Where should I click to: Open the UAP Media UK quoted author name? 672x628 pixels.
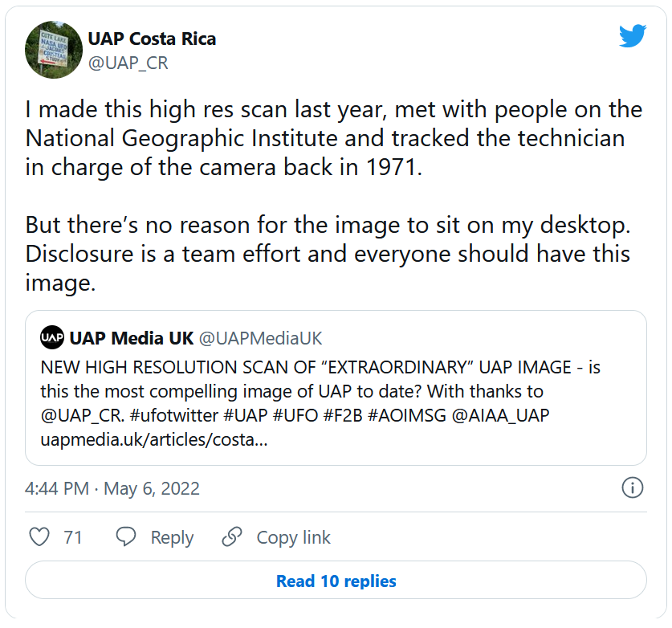pos(130,338)
